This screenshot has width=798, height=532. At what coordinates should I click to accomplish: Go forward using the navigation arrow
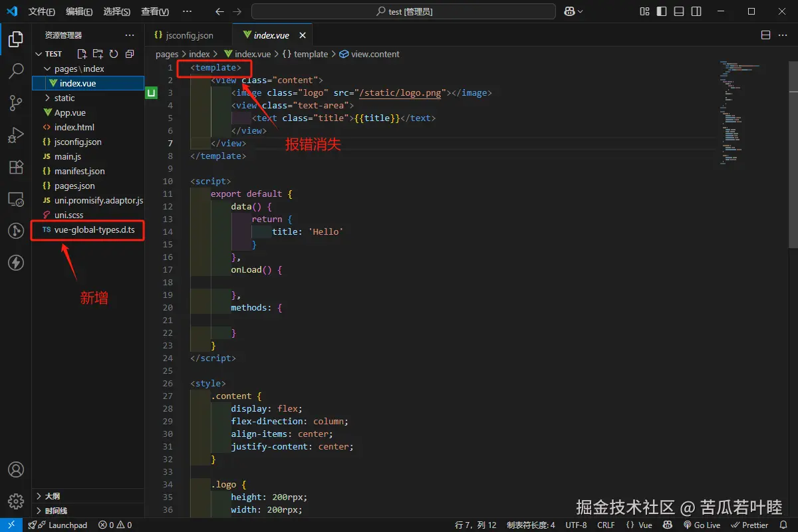tap(239, 11)
